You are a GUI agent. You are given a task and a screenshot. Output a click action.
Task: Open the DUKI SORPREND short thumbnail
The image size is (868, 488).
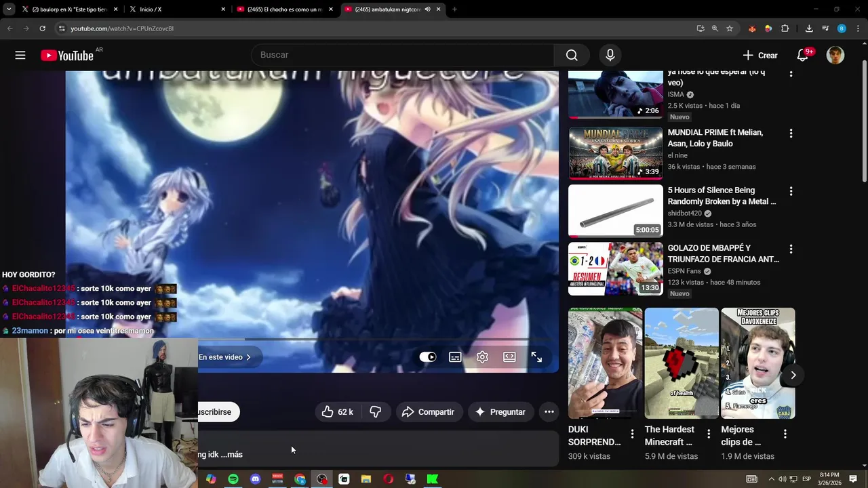coord(605,363)
